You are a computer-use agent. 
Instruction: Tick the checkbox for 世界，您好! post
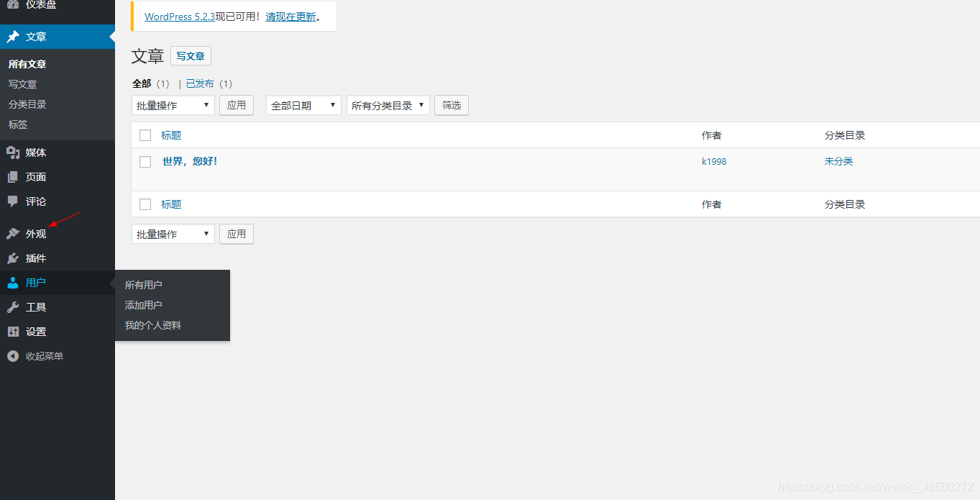[x=145, y=162]
